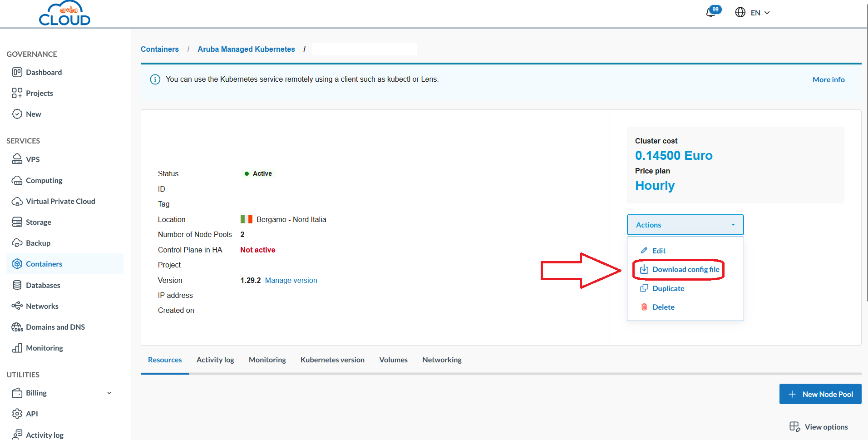Click the Databases sidebar icon
Image resolution: width=868 pixels, height=440 pixels.
click(17, 285)
